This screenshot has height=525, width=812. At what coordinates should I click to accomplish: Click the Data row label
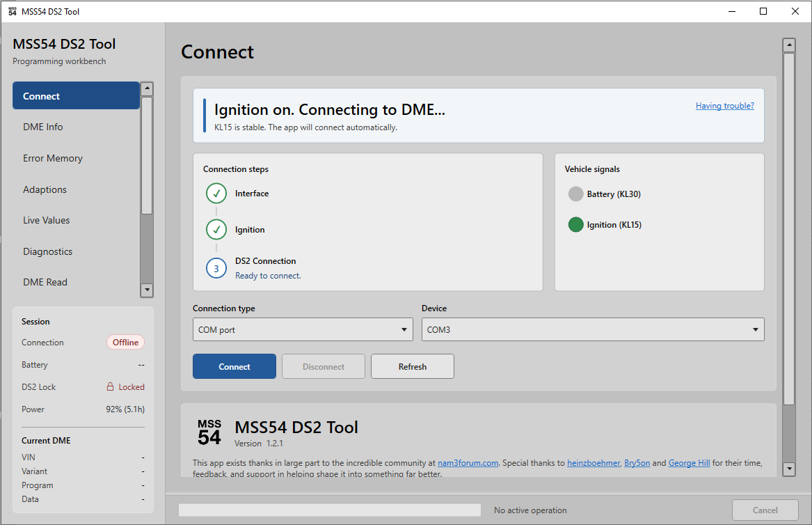pos(30,499)
